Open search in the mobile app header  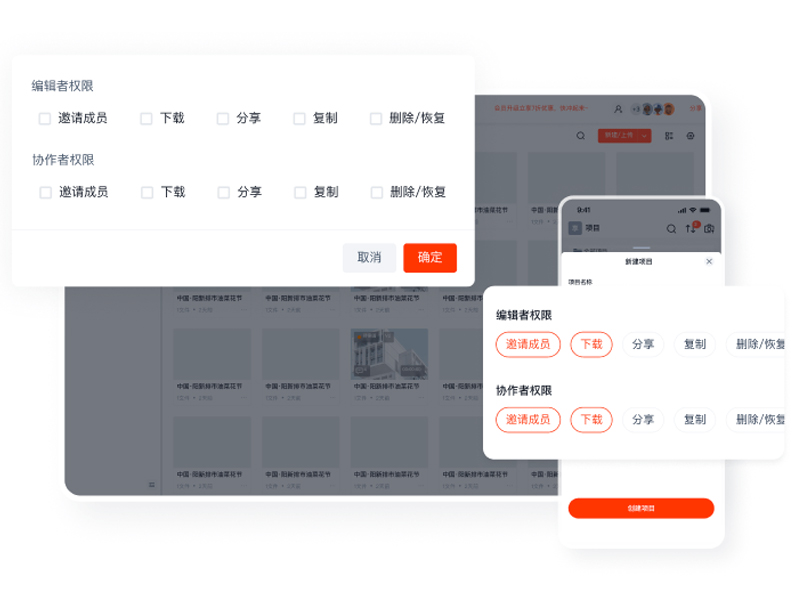click(x=671, y=228)
